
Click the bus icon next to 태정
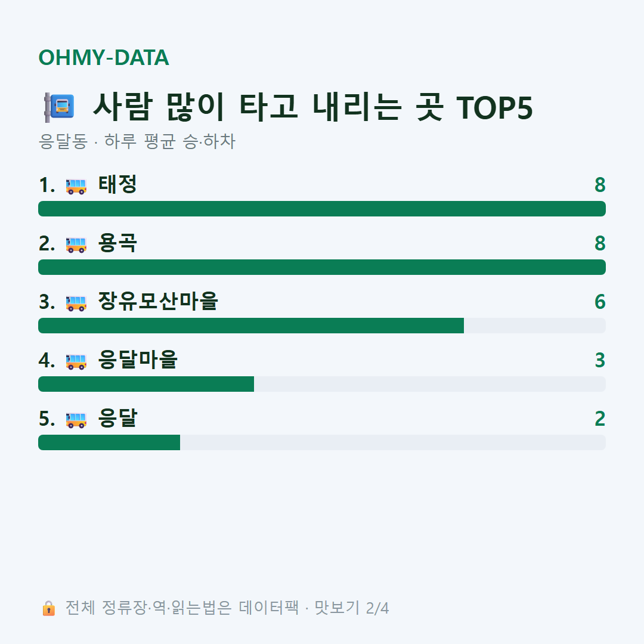click(x=76, y=186)
